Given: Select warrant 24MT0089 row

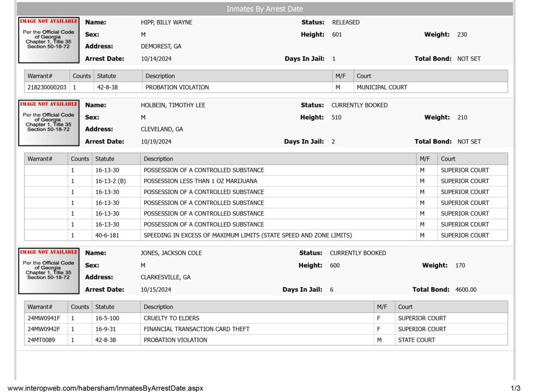Looking at the screenshot, I should tap(266, 340).
